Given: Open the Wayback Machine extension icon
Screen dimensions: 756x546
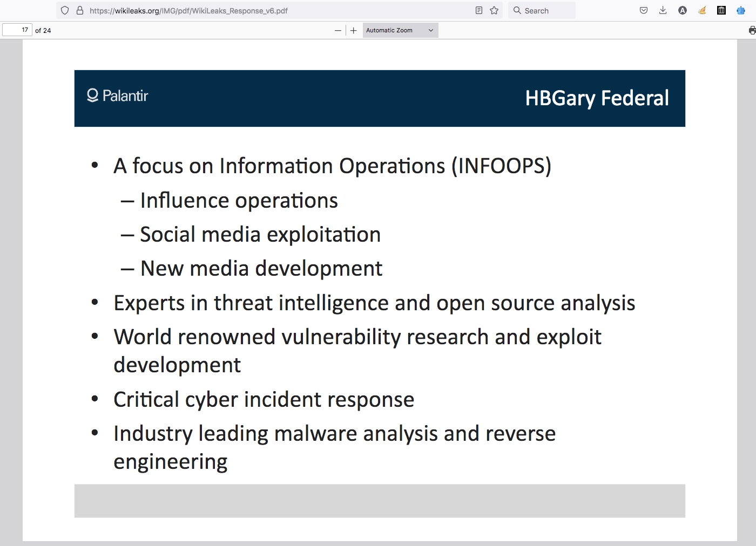Looking at the screenshot, I should [x=721, y=10].
